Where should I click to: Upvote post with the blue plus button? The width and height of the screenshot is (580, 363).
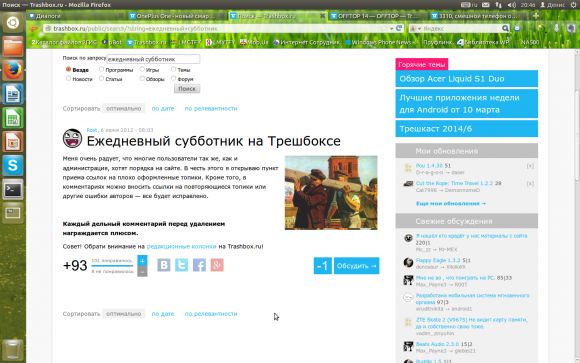tap(142, 261)
